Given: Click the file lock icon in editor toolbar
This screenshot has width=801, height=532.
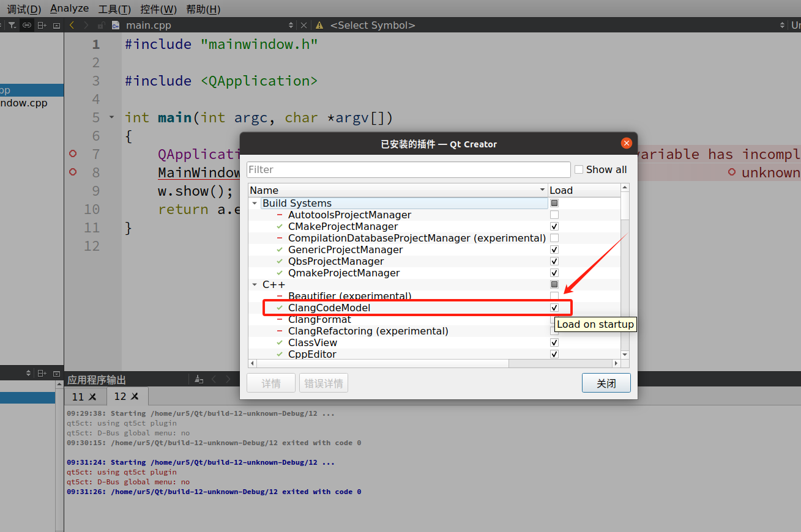Looking at the screenshot, I should (100, 25).
